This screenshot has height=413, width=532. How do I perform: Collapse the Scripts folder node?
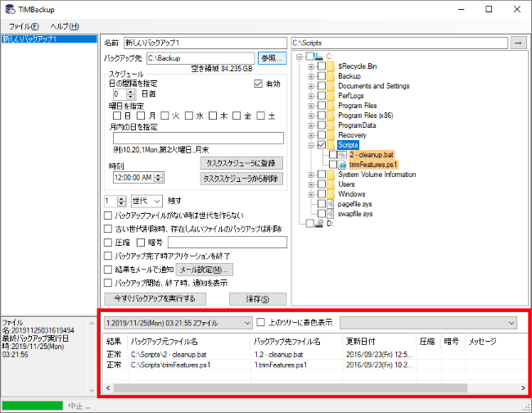[311, 145]
